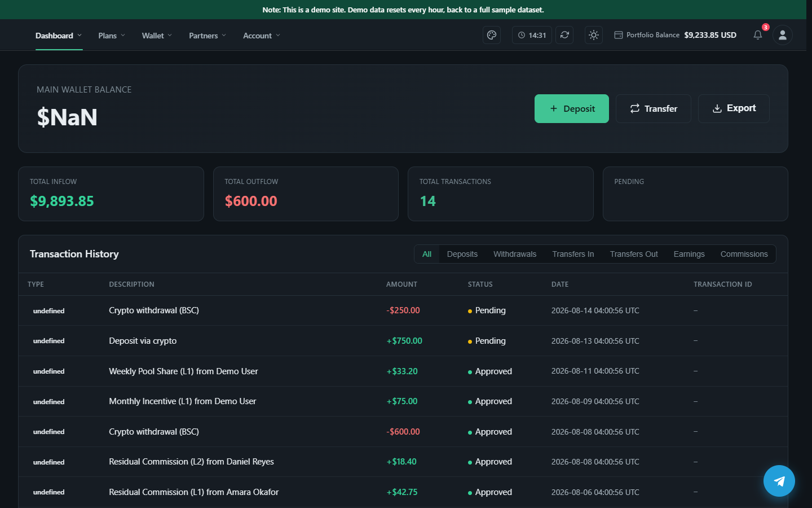Select the Deposit via crypto row
This screenshot has width=812, height=508.
click(403, 341)
